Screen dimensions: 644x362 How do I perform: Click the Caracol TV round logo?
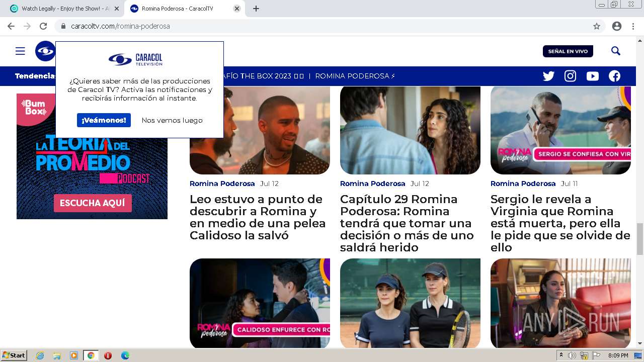click(x=45, y=51)
